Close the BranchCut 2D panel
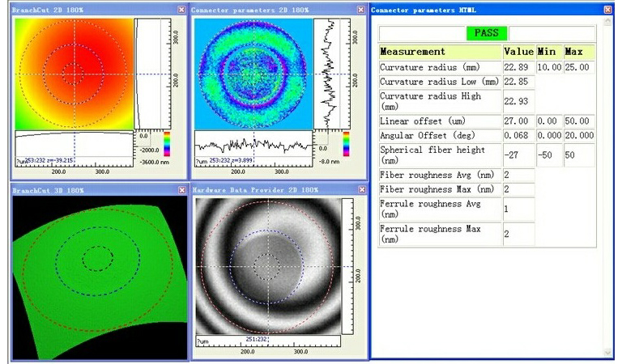Image resolution: width=622 pixels, height=364 pixels. [x=181, y=10]
